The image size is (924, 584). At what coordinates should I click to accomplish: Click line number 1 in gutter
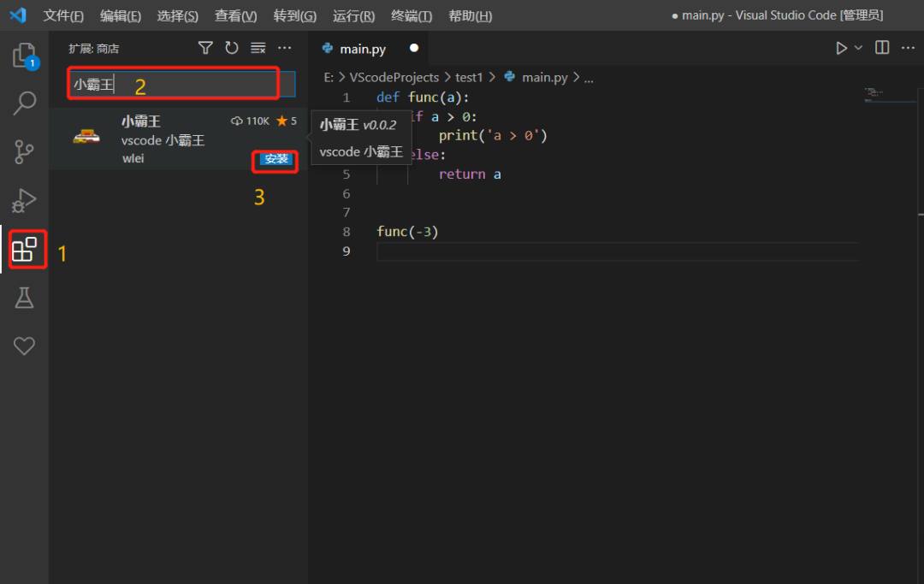coord(346,97)
